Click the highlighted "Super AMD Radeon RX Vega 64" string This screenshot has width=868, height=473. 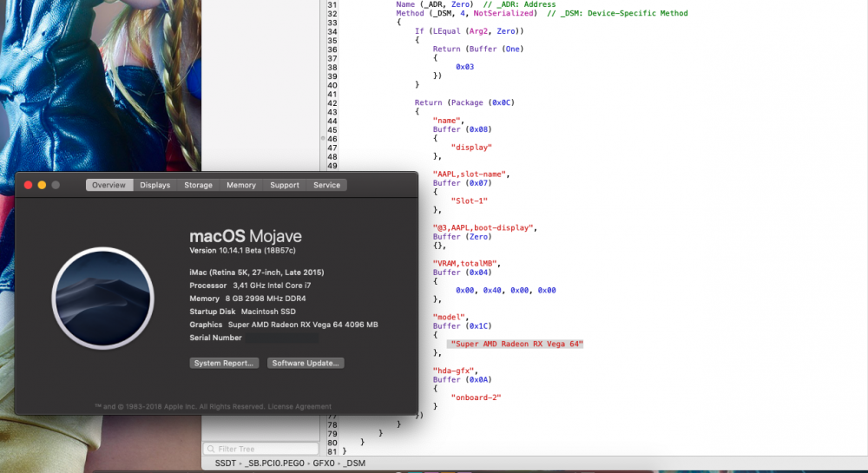pos(516,344)
